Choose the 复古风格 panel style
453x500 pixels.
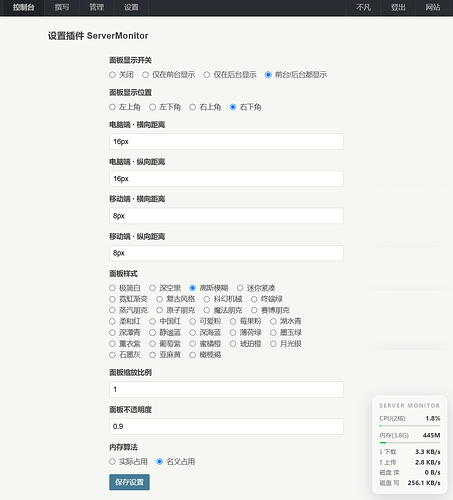click(160, 299)
